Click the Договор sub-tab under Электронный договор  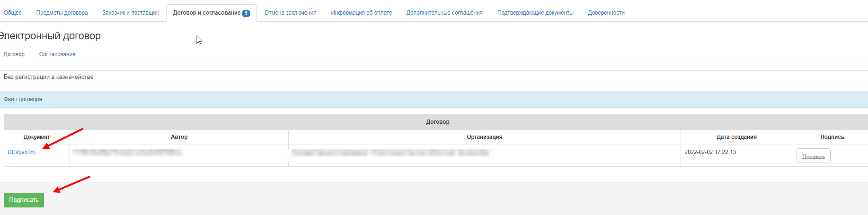pyautogui.click(x=14, y=54)
